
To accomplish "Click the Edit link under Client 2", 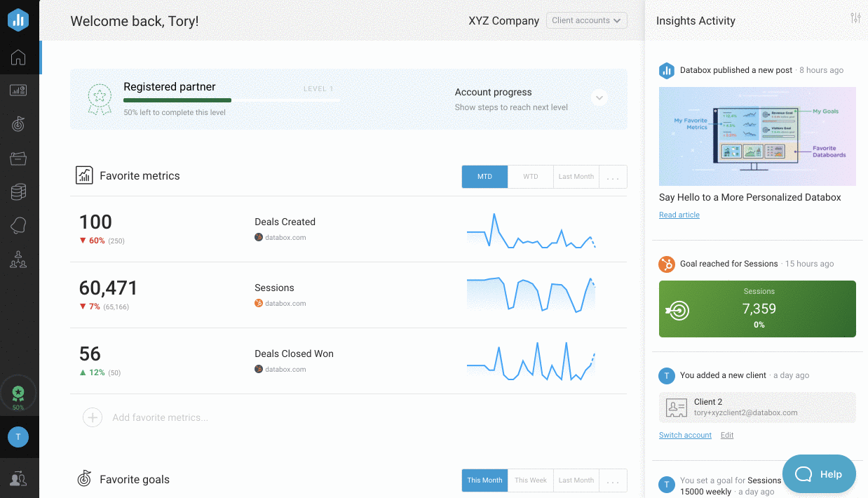I will 727,435.
